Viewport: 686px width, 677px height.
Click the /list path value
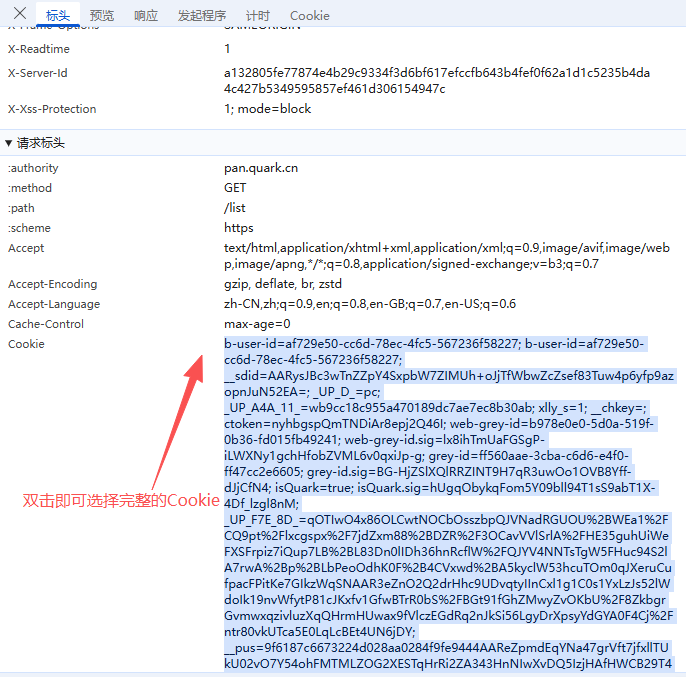[x=234, y=208]
